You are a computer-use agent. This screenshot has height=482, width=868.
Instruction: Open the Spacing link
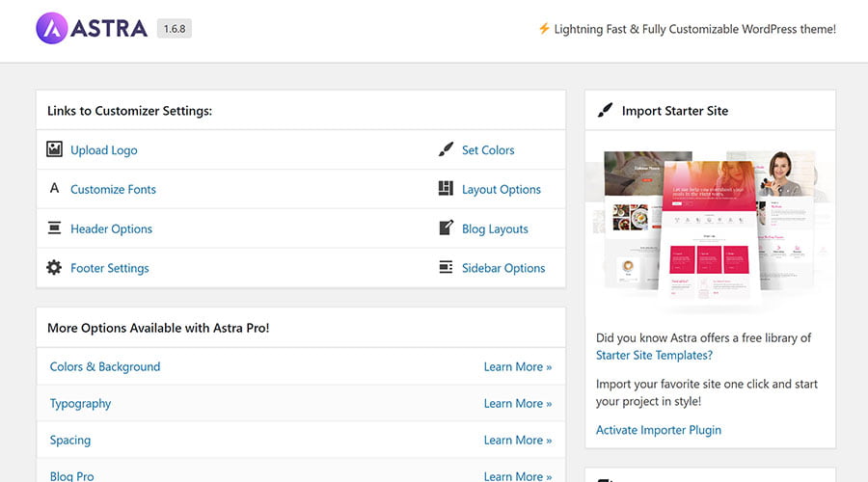(70, 440)
